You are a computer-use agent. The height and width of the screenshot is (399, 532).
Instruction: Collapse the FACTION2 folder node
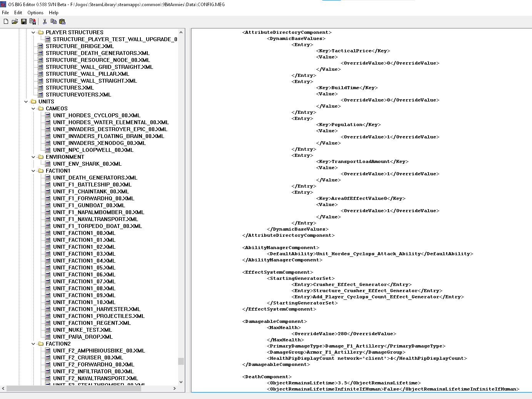click(33, 344)
